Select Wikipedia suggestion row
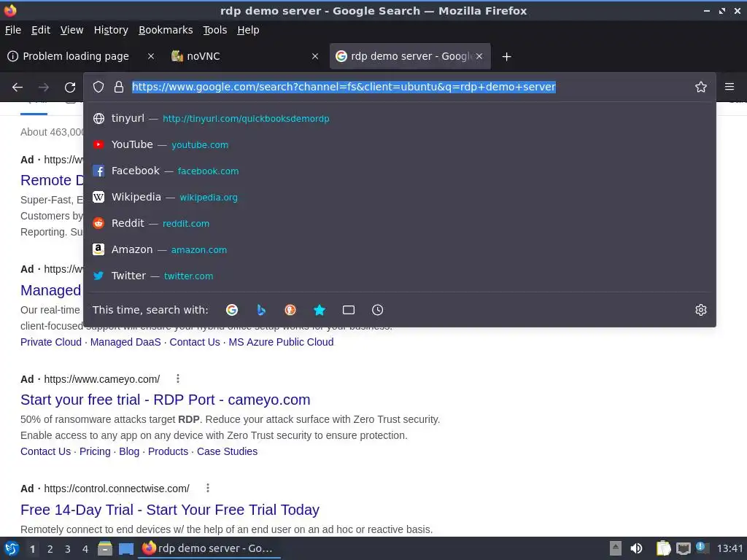This screenshot has width=747, height=560. click(400, 197)
